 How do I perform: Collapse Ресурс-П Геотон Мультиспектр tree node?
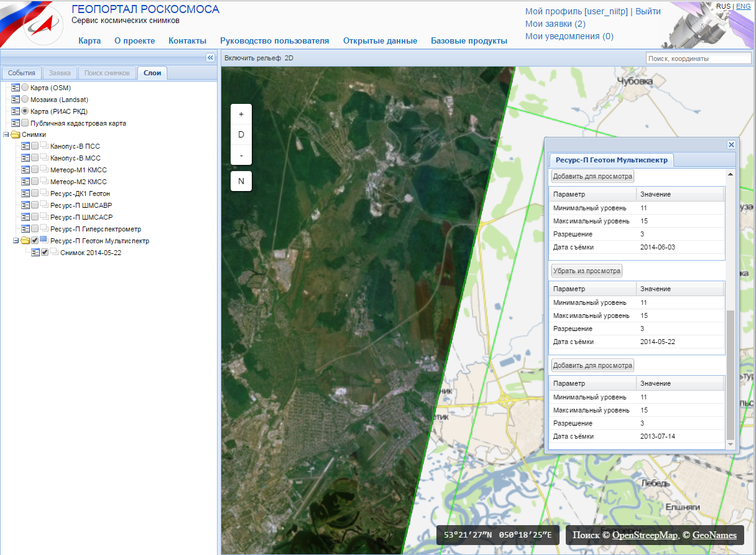(x=16, y=241)
